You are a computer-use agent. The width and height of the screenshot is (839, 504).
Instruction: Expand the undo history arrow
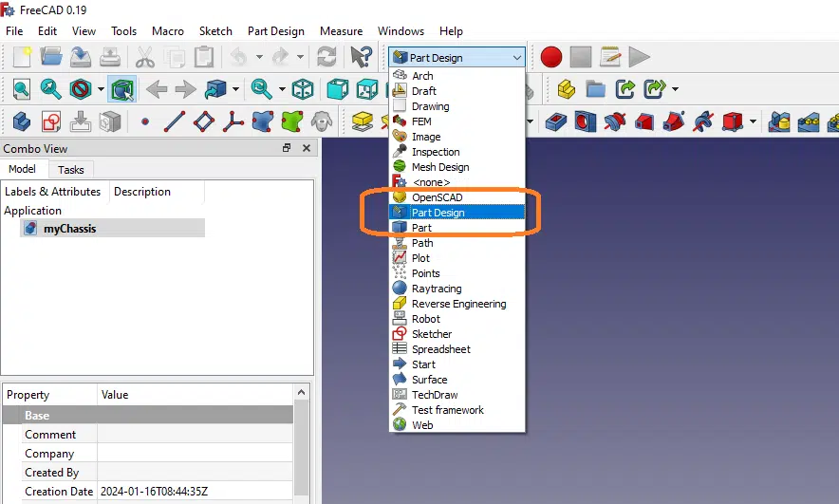point(259,57)
